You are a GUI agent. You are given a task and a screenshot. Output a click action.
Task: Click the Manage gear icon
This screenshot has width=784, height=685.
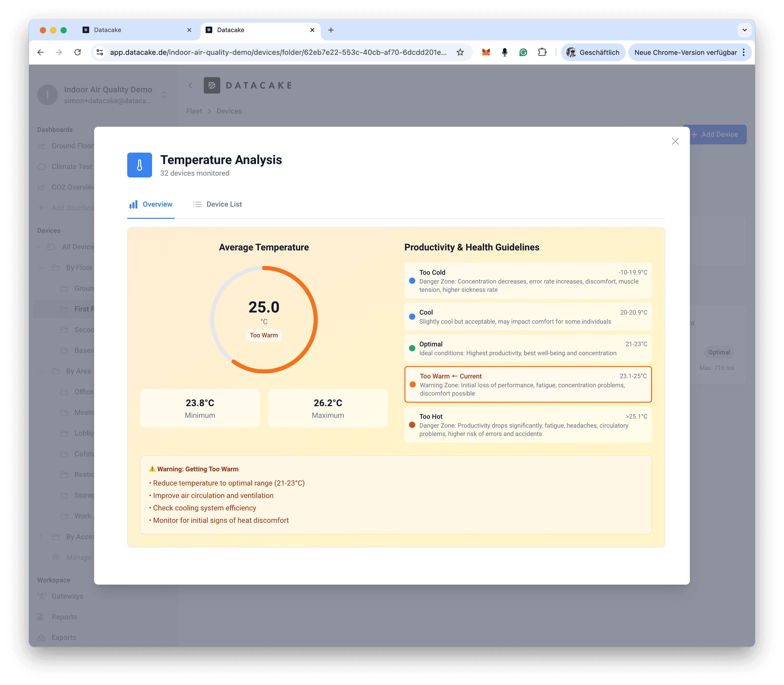coord(56,557)
